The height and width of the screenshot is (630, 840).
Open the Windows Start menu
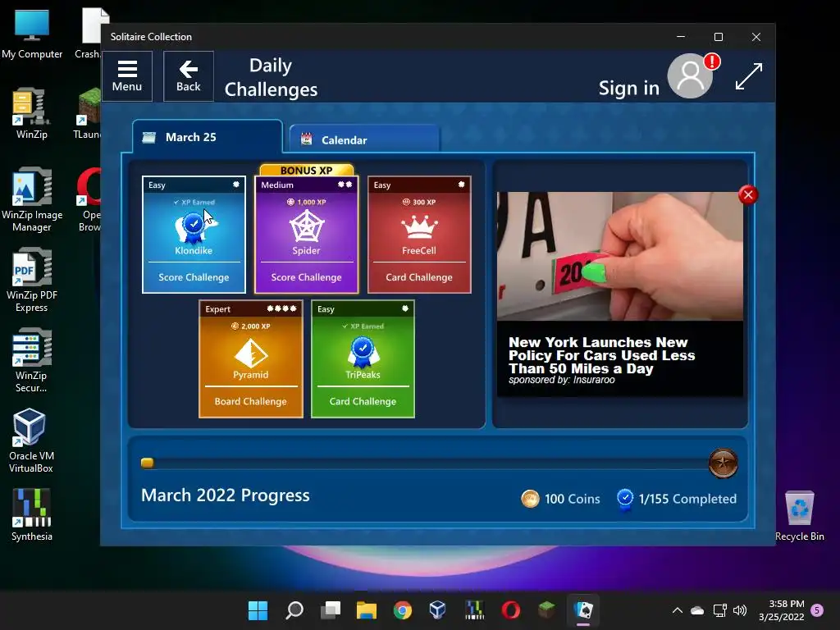pos(258,609)
